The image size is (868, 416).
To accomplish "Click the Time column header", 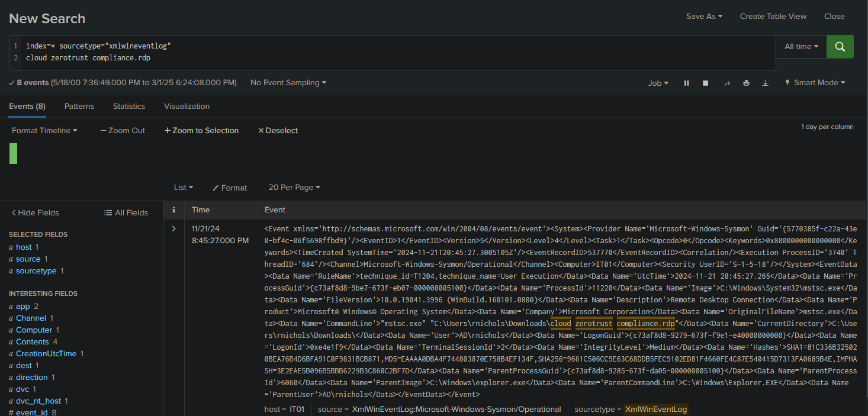I will coord(201,209).
